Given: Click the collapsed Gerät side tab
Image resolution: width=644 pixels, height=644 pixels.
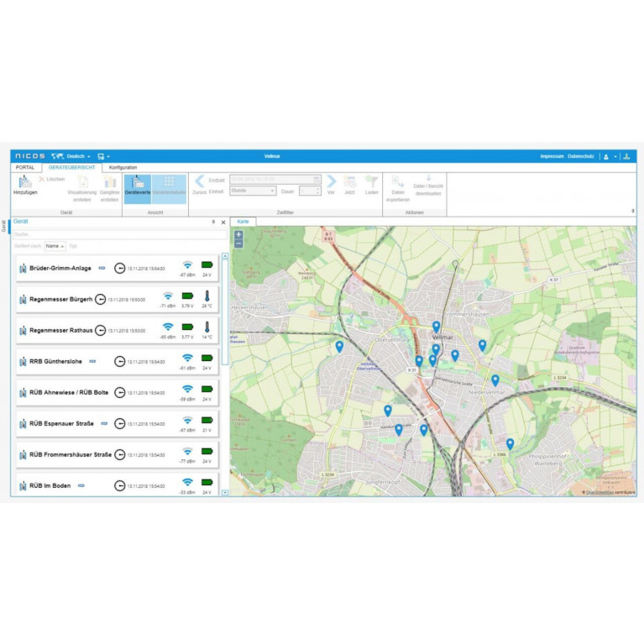Looking at the screenshot, I should click(4, 226).
